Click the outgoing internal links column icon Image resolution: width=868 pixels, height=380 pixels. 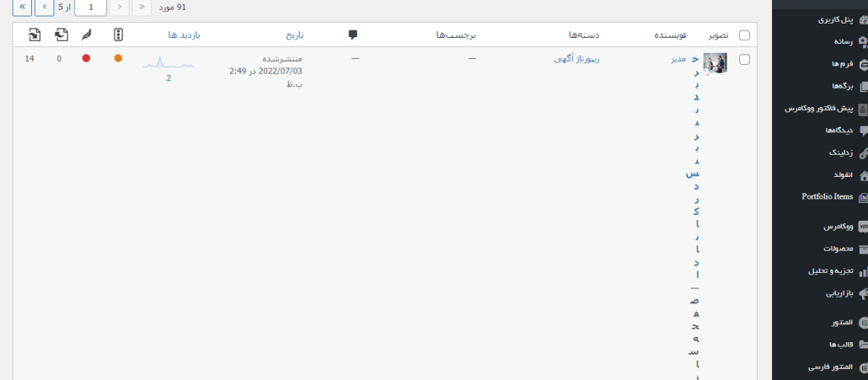click(x=61, y=35)
